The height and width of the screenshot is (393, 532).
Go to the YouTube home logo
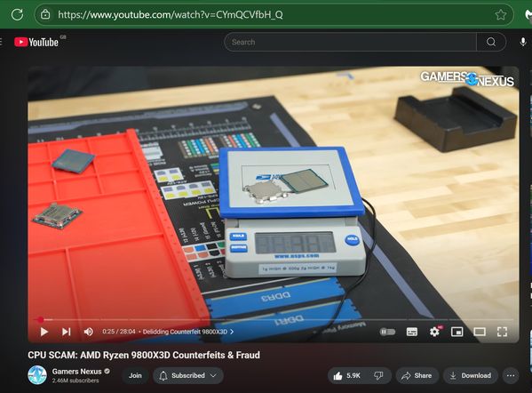(x=36, y=42)
